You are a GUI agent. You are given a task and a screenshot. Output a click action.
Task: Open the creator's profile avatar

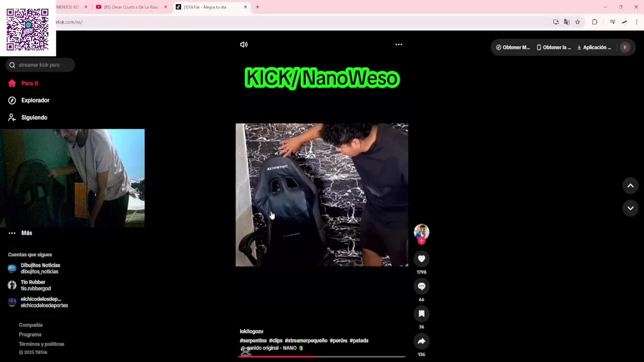click(422, 231)
